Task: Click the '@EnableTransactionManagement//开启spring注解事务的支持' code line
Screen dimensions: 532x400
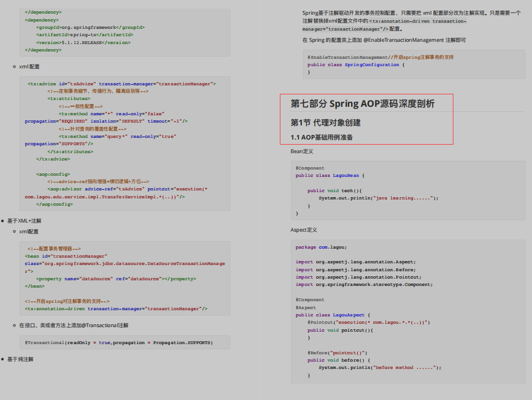Action: tap(380, 57)
